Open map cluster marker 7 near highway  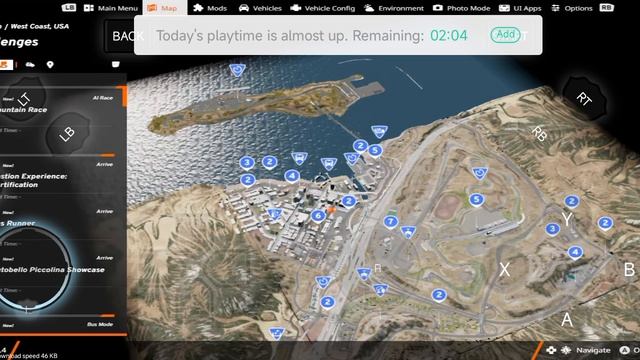(391, 222)
